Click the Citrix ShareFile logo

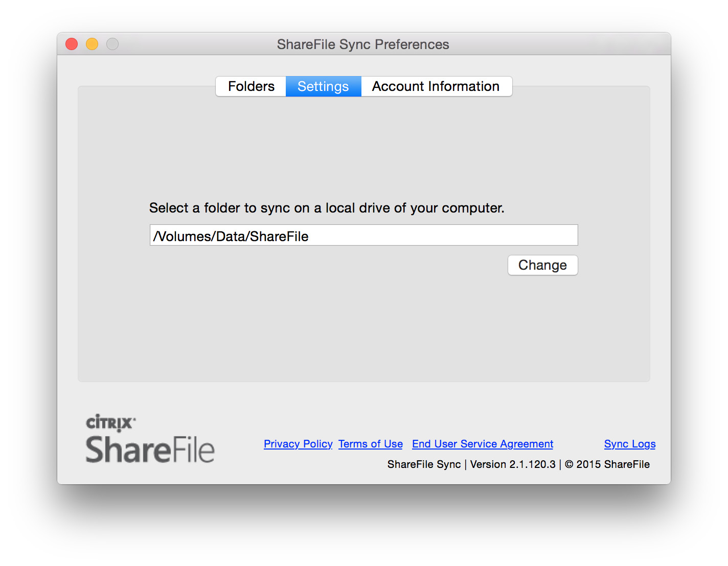(150, 439)
